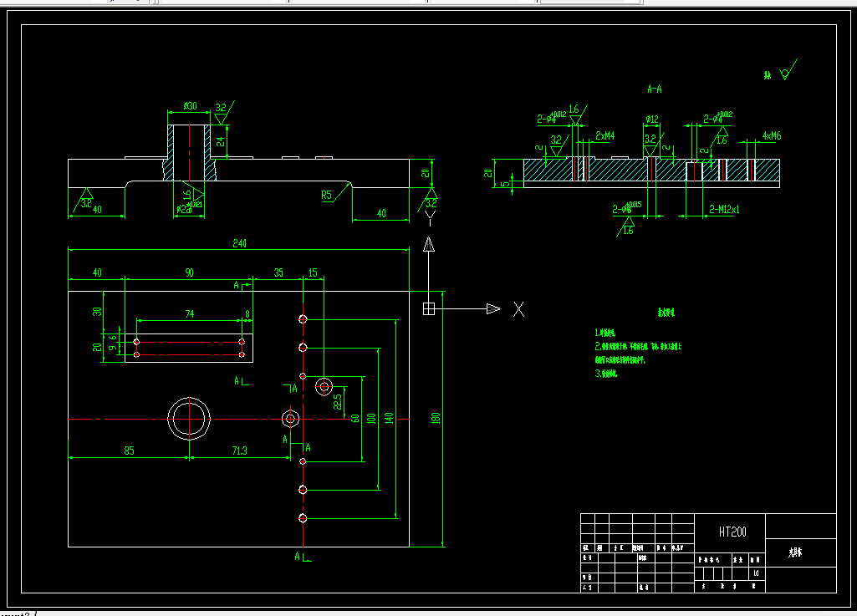The image size is (857, 616).
Task: Select the A-A section view title
Action: pyautogui.click(x=654, y=89)
